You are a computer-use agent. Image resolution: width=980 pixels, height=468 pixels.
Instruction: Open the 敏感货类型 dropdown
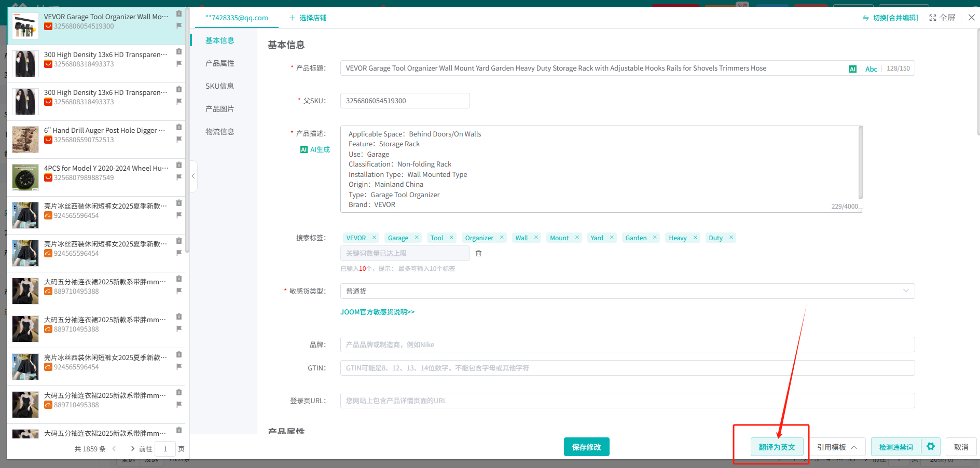point(627,291)
